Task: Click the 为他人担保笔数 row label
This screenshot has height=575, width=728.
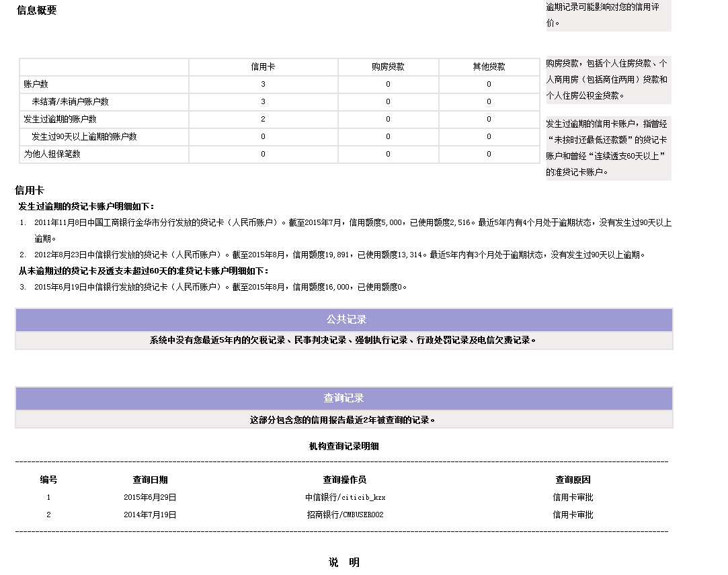Action: pos(52,154)
